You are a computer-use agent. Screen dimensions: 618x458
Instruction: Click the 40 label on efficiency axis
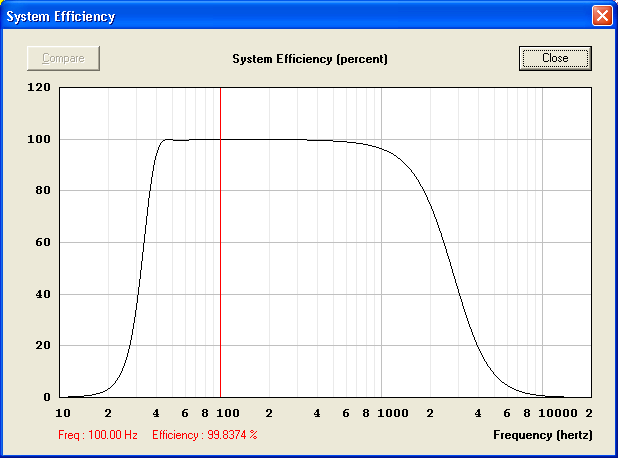[43, 294]
